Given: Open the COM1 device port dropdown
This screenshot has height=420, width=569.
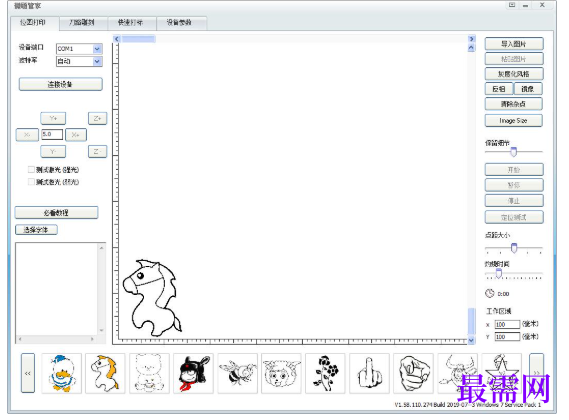Looking at the screenshot, I should [97, 49].
